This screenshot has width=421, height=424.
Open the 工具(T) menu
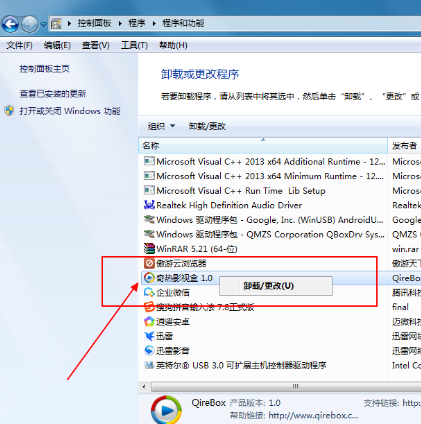[134, 45]
